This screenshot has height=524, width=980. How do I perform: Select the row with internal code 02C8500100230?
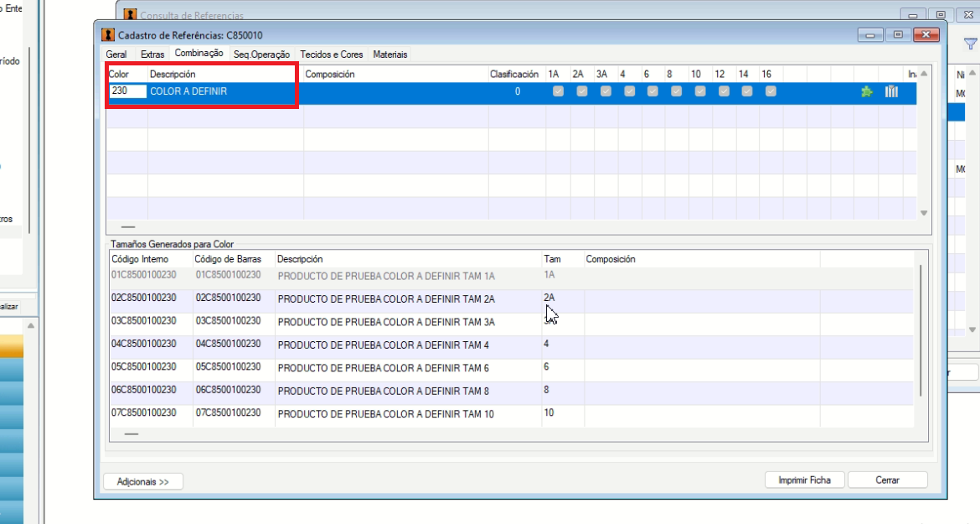(511, 299)
